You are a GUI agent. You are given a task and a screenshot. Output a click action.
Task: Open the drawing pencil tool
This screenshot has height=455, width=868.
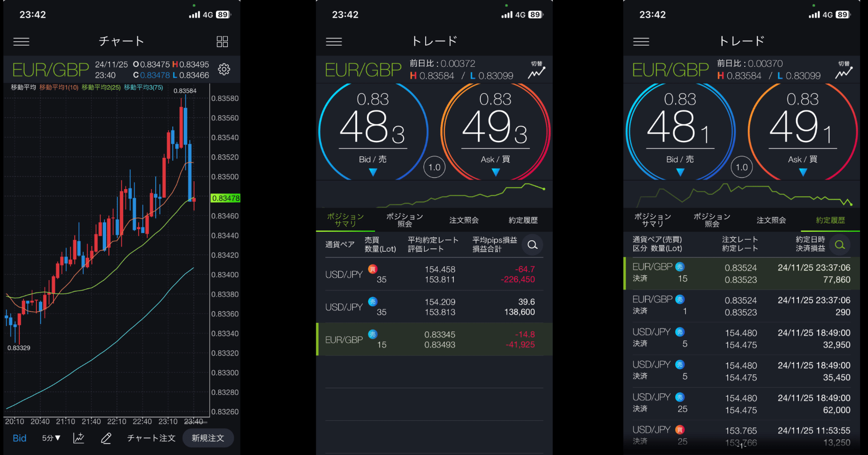point(106,438)
